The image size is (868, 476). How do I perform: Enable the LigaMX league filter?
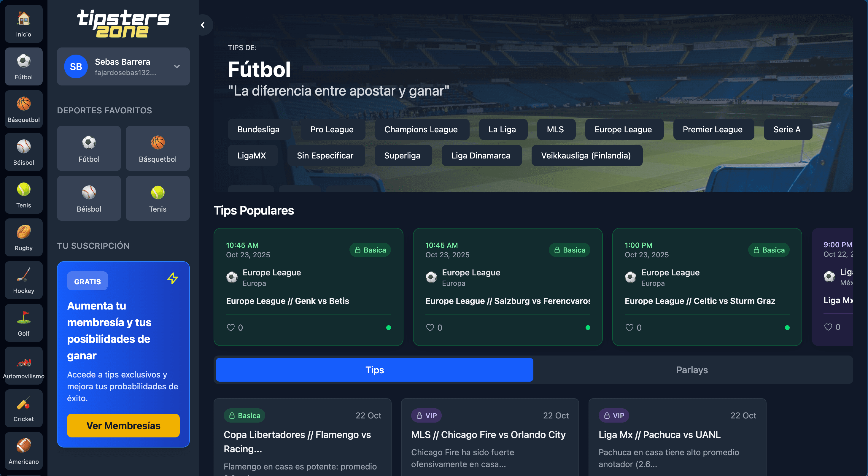coord(253,156)
